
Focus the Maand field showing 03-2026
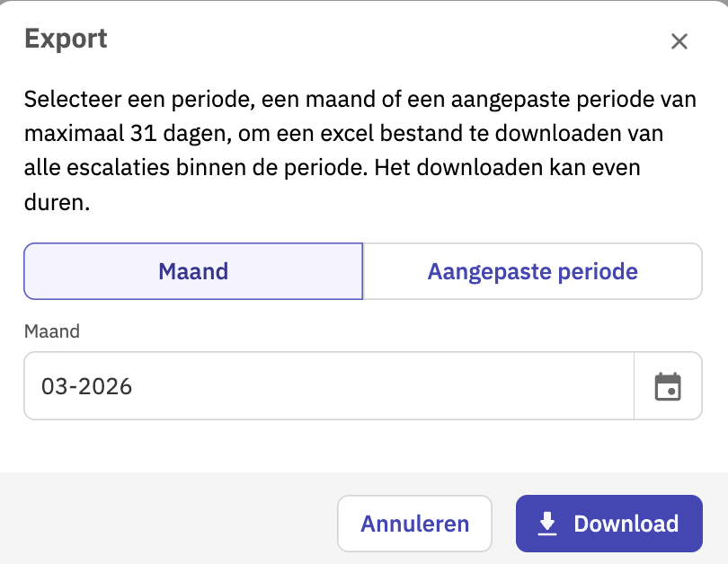pyautogui.click(x=328, y=386)
